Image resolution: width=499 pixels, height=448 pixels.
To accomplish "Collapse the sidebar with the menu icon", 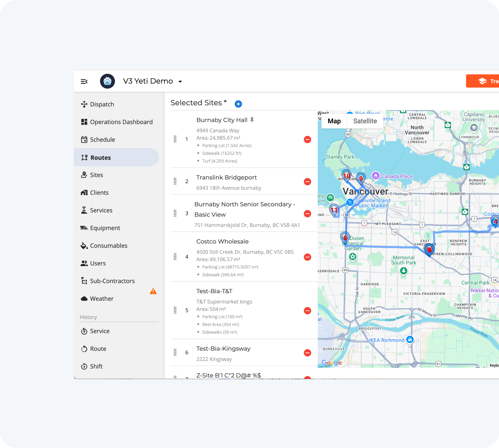I will pos(84,81).
